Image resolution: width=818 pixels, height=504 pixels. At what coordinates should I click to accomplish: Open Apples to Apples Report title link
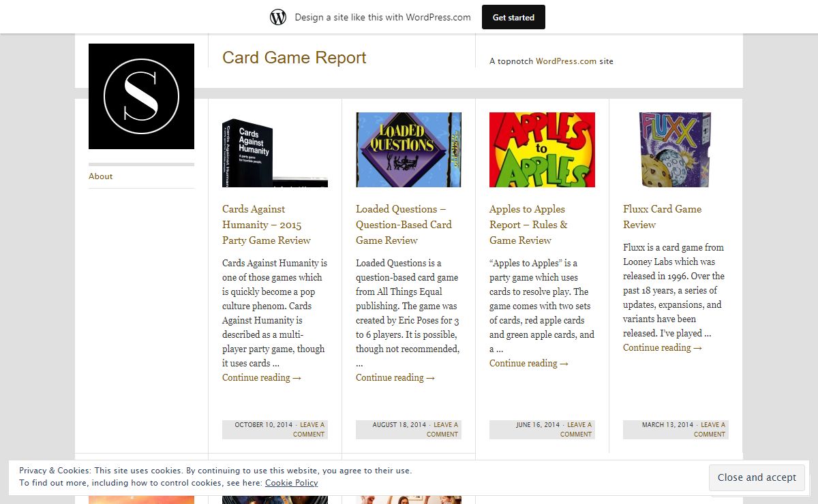pyautogui.click(x=528, y=225)
